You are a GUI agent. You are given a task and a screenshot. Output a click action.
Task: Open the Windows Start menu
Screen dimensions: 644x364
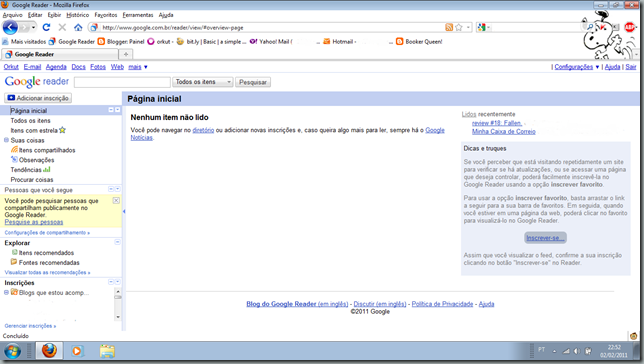tap(12, 352)
